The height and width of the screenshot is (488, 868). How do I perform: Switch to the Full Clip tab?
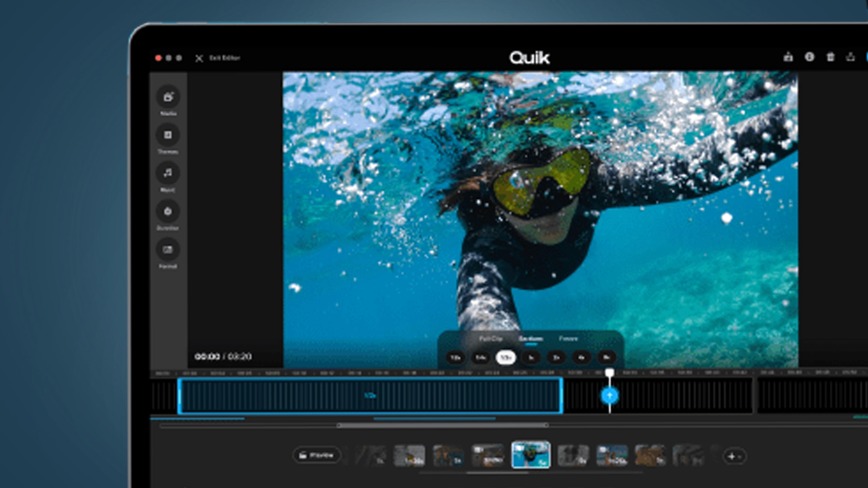click(490, 339)
